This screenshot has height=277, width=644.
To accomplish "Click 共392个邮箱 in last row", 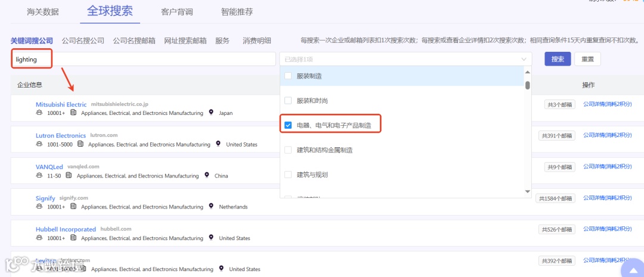I will [557, 260].
